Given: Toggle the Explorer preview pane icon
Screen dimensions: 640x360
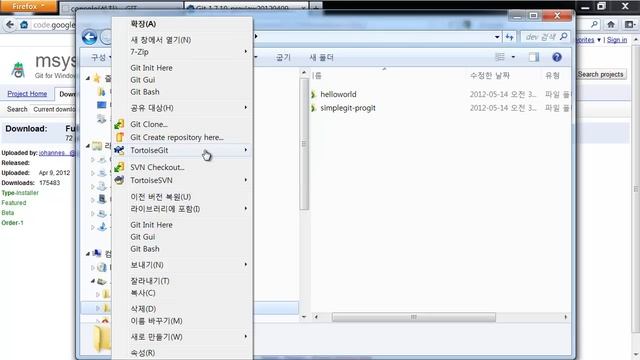Looking at the screenshot, I should click(x=533, y=57).
